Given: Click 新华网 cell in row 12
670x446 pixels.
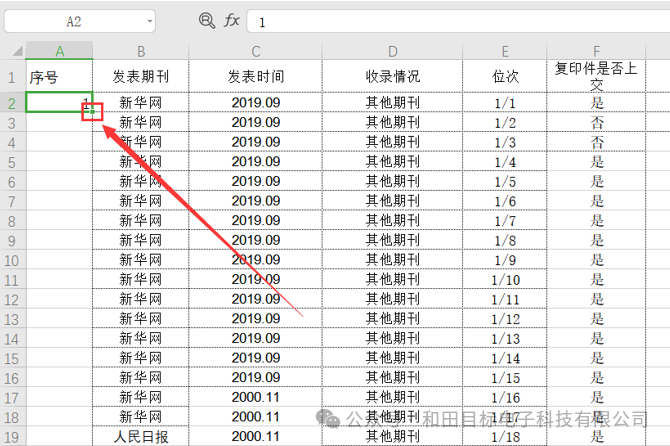Looking at the screenshot, I should pyautogui.click(x=141, y=299).
